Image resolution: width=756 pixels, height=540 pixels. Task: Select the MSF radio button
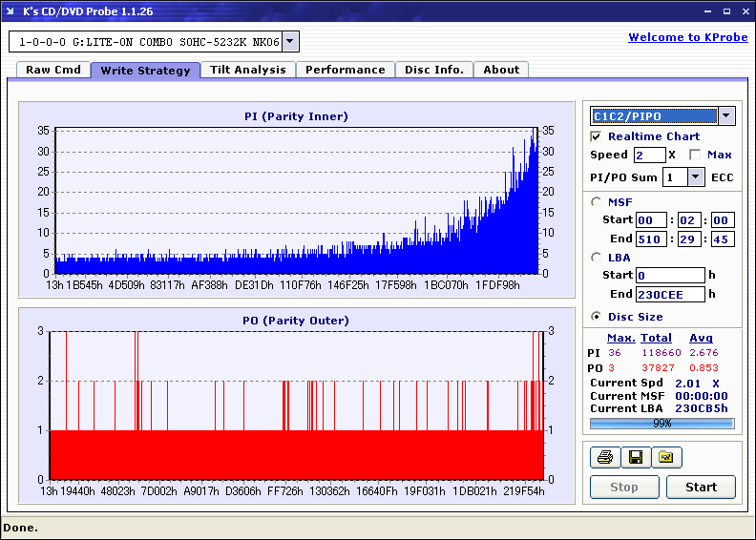click(597, 201)
